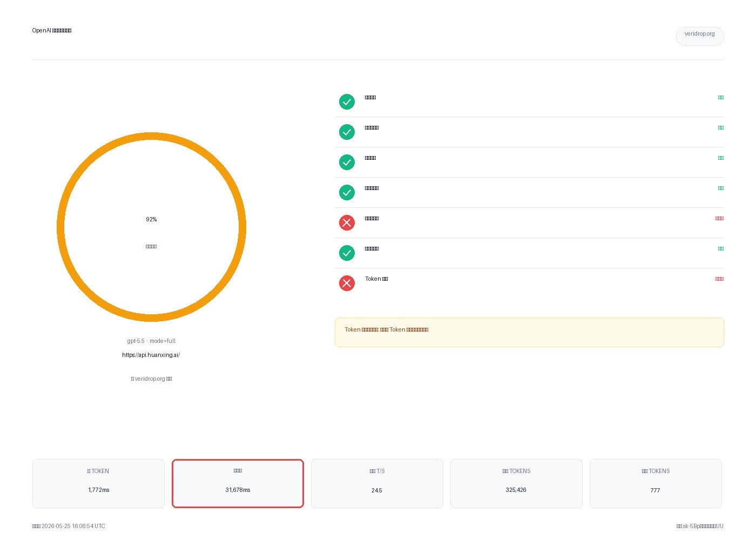The height and width of the screenshot is (540, 756).
Task: Click the gpt-5.5 mode=full label
Action: click(151, 341)
